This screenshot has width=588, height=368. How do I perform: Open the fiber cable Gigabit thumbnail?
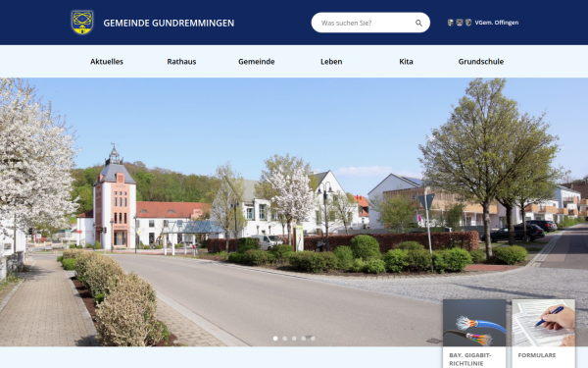pyautogui.click(x=474, y=323)
